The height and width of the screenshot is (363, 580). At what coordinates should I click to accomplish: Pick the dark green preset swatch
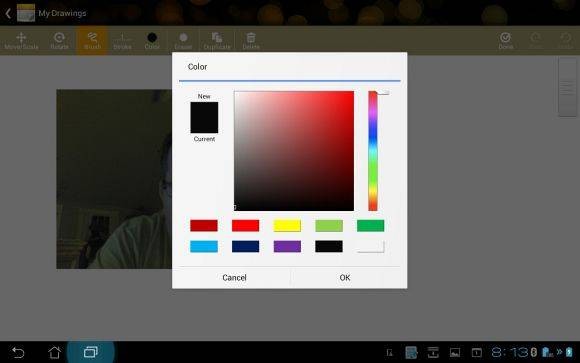coord(370,225)
